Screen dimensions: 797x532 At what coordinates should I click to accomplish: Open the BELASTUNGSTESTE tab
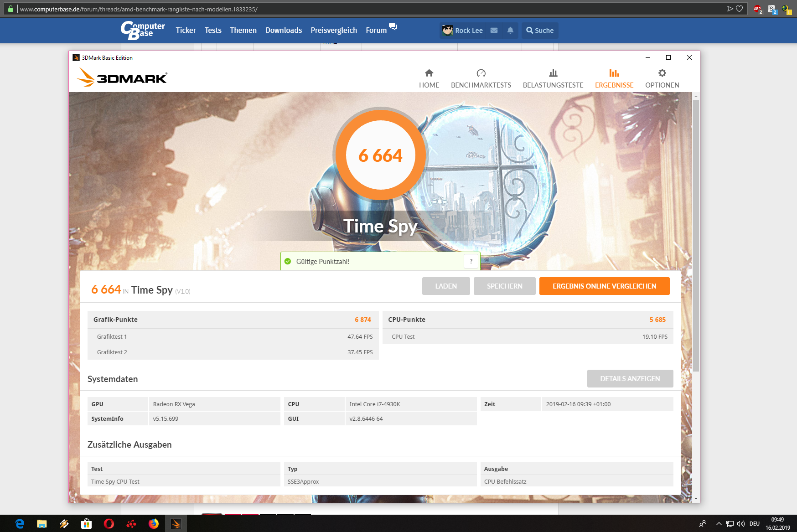[x=553, y=79]
